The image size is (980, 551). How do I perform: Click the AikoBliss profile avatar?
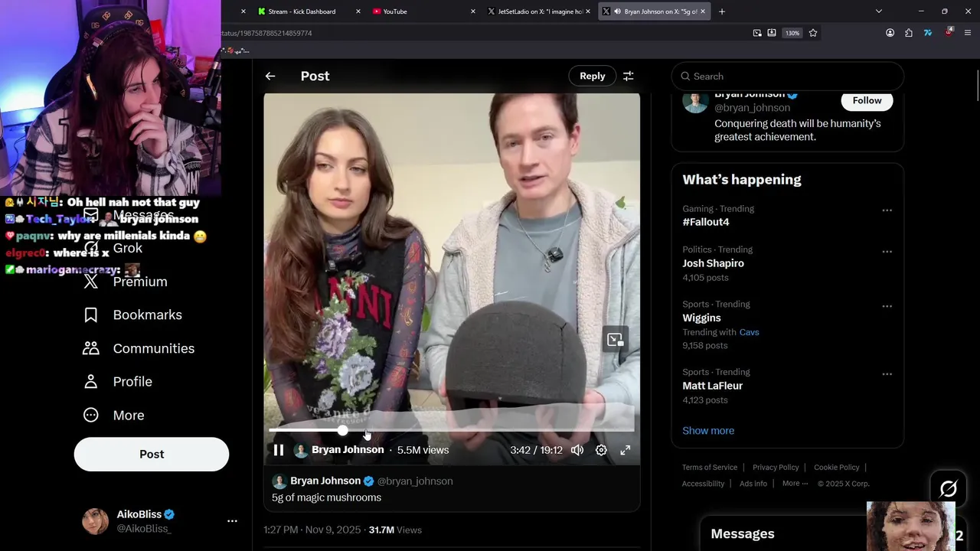pos(96,521)
